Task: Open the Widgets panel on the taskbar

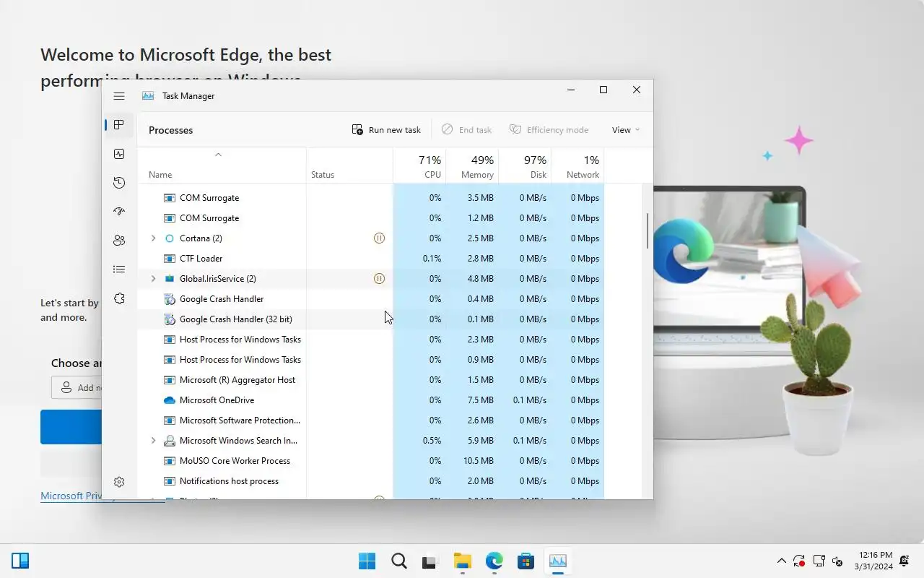Action: click(20, 561)
